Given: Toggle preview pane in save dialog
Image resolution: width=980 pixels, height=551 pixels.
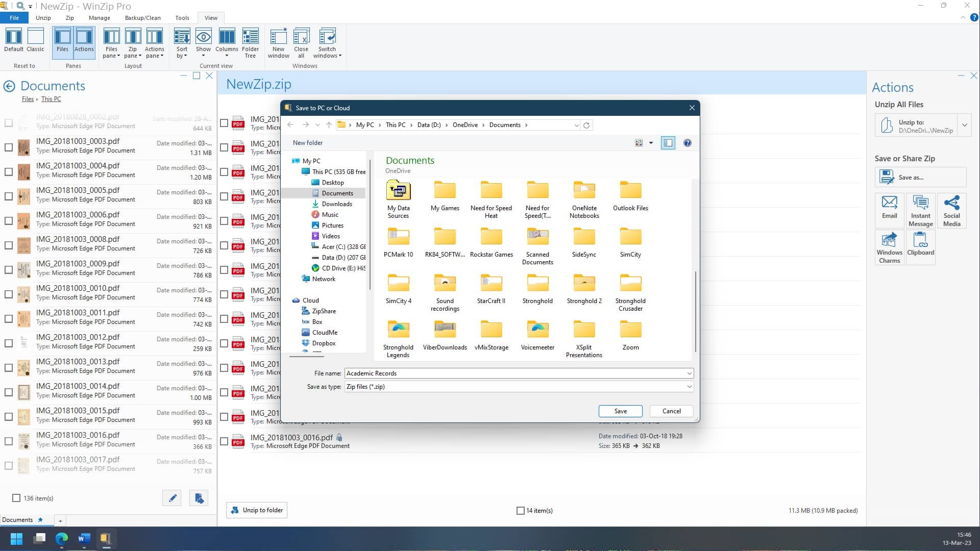Looking at the screenshot, I should [668, 143].
